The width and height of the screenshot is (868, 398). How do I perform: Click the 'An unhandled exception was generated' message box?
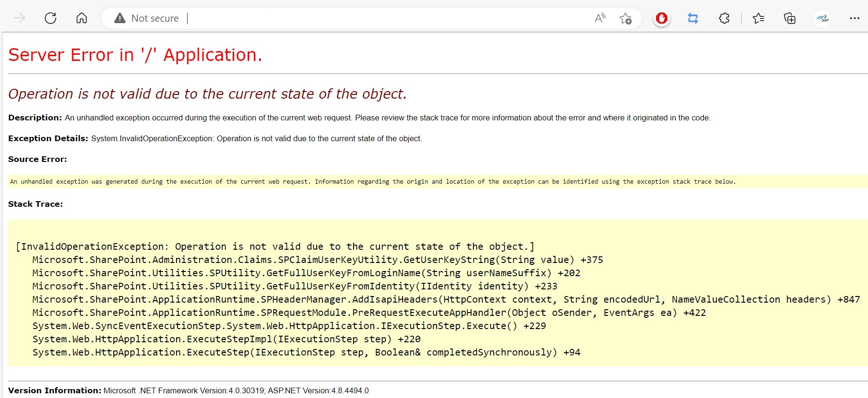pos(438,181)
